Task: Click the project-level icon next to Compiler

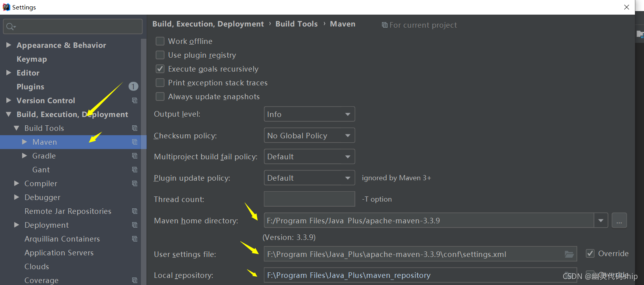Action: 135,183
